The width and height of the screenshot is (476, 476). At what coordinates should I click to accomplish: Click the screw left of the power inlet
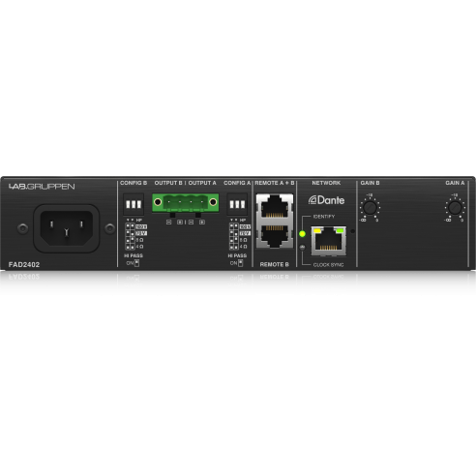[x=22, y=228]
